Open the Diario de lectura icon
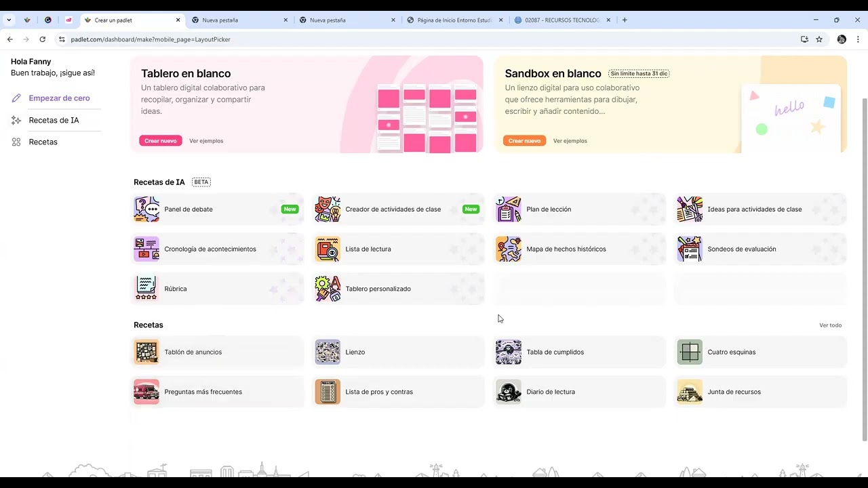The width and height of the screenshot is (868, 488). (509, 392)
